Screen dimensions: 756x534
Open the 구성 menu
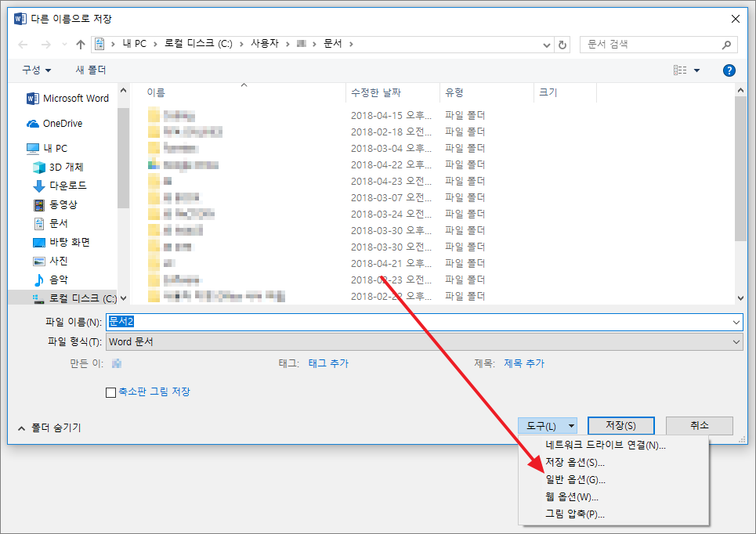(36, 70)
